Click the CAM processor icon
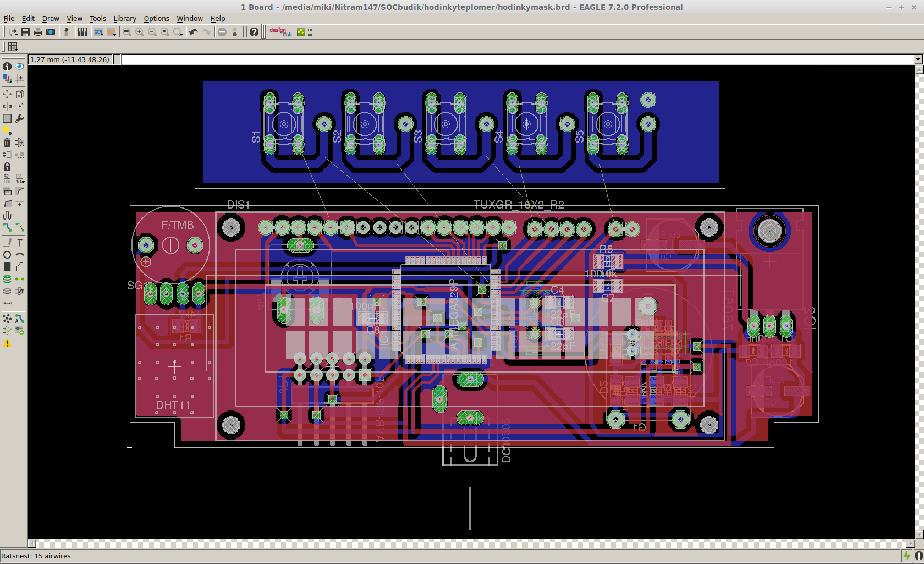The height and width of the screenshot is (564, 924). pos(51,32)
